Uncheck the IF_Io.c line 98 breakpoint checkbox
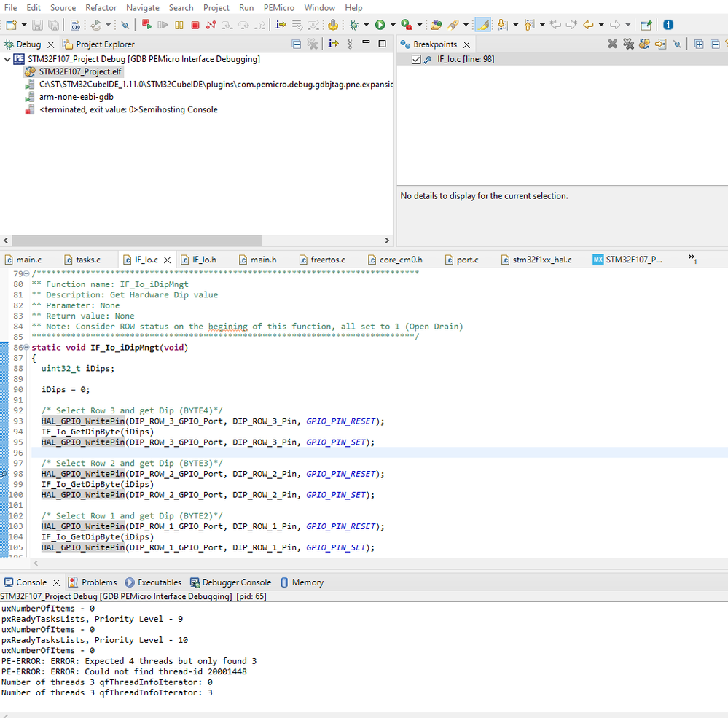The width and height of the screenshot is (728, 718). pos(416,59)
